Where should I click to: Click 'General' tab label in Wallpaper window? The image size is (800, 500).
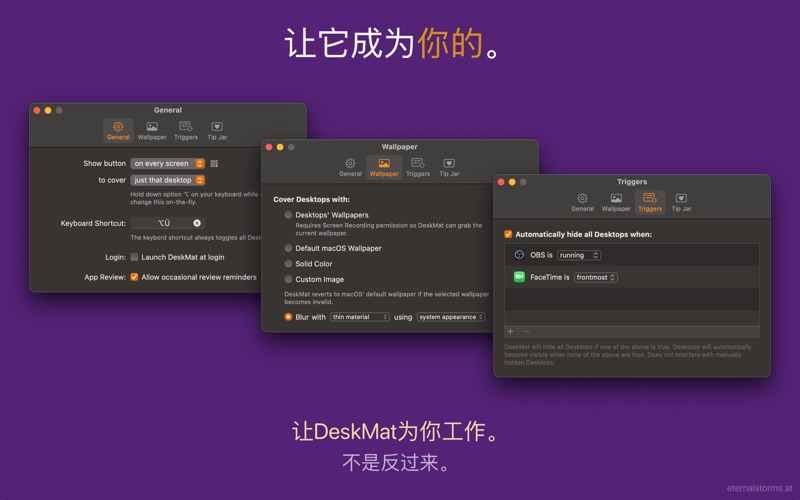coord(351,174)
